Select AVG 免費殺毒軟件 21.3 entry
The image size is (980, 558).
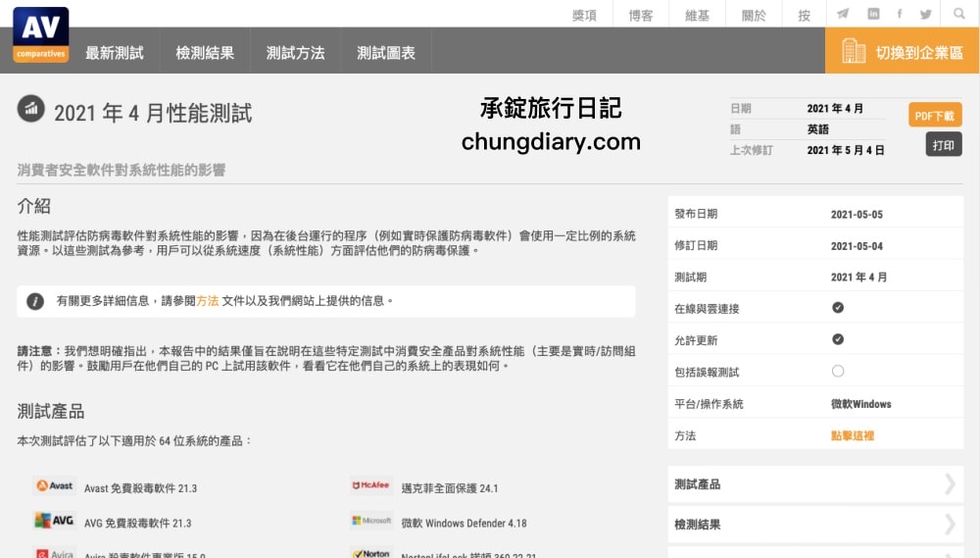(x=138, y=523)
